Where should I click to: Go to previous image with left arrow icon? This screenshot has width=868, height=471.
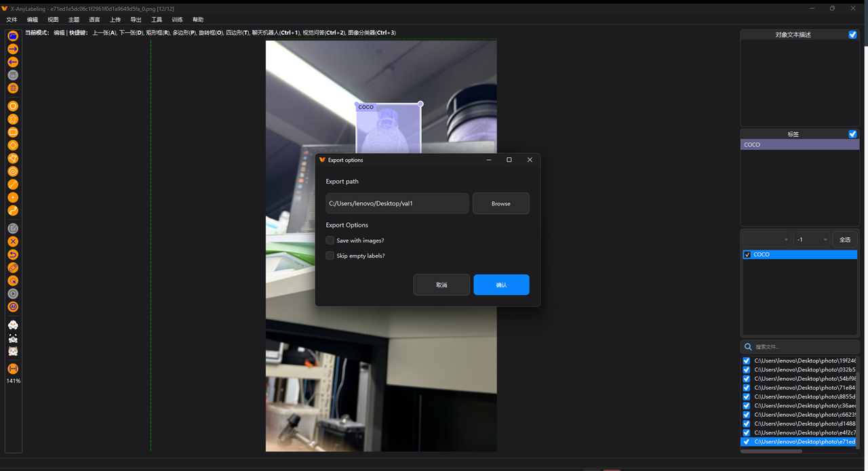(x=13, y=62)
